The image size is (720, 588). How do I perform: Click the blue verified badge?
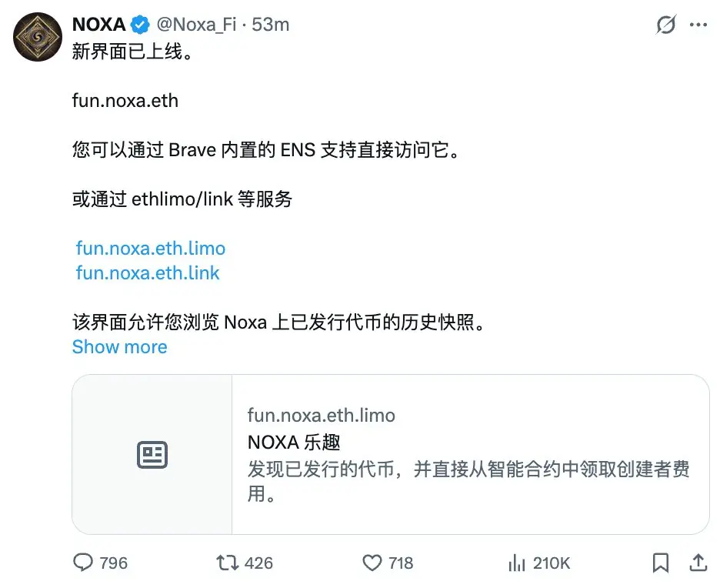tap(140, 25)
